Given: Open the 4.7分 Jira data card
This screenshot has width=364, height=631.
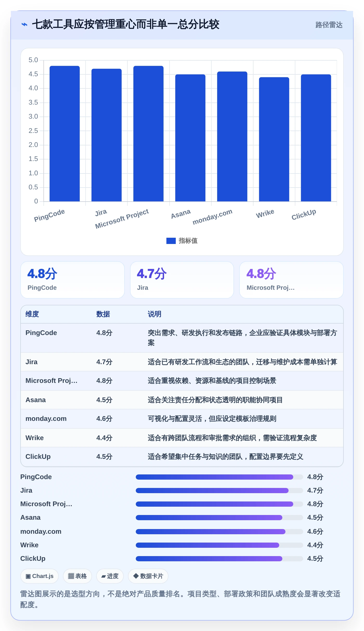Looking at the screenshot, I should pos(182,280).
